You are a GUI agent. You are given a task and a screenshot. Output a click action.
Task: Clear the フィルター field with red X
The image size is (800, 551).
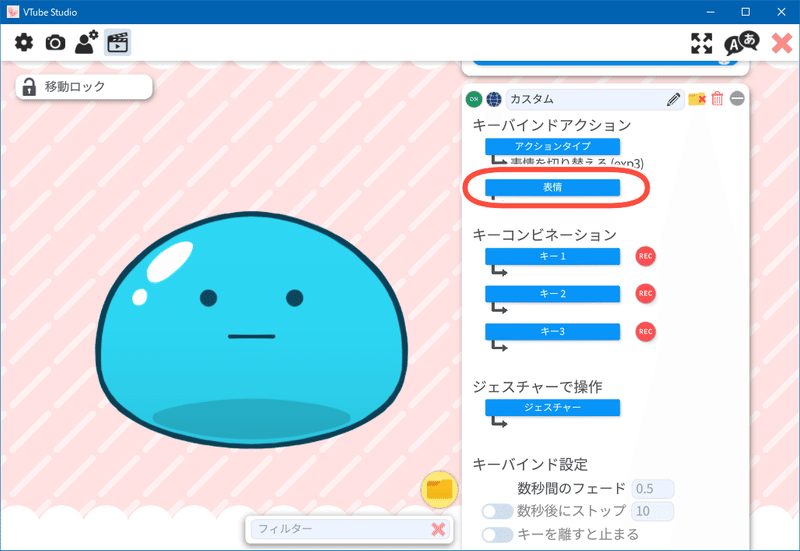pyautogui.click(x=438, y=529)
